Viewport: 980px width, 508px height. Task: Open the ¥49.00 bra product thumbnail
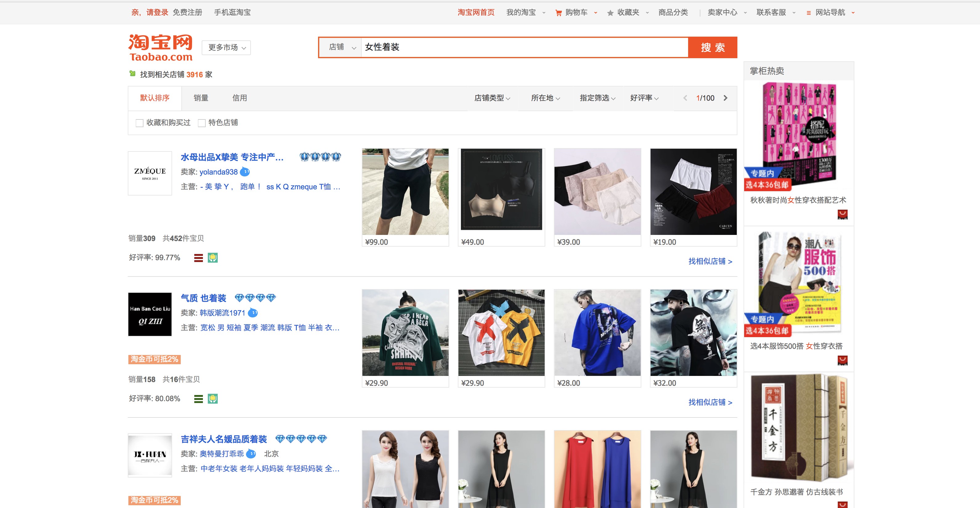501,192
